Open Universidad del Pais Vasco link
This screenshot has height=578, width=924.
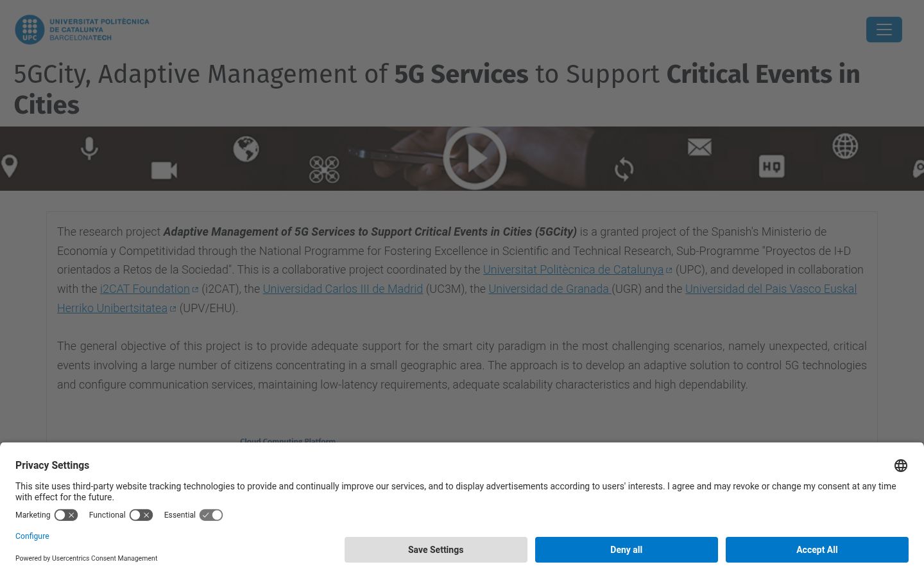(771, 289)
